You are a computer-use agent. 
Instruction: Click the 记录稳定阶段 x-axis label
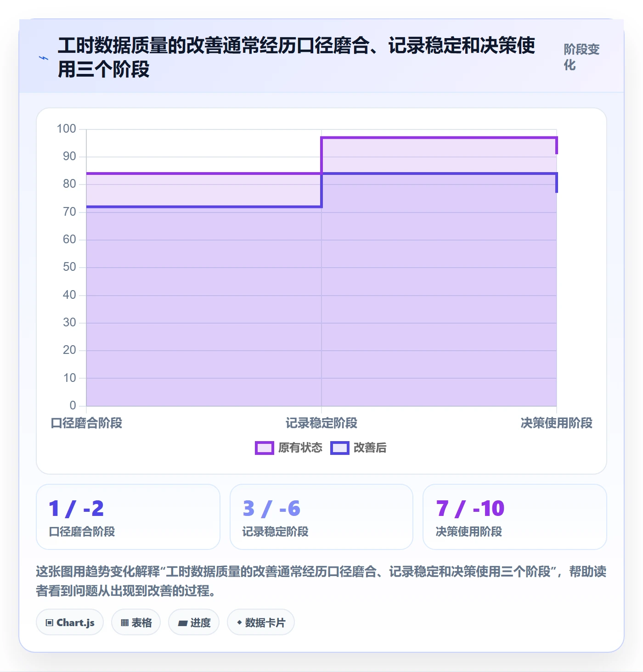tap(321, 423)
